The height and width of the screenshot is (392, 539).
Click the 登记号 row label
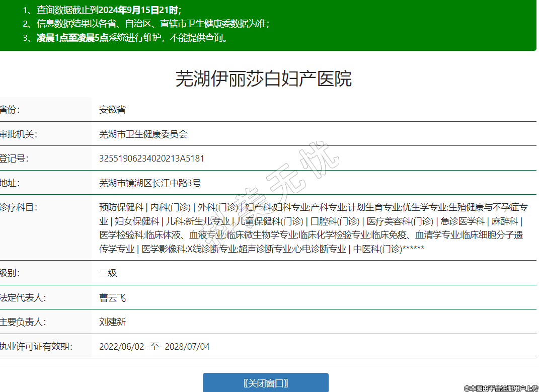[x=14, y=159]
